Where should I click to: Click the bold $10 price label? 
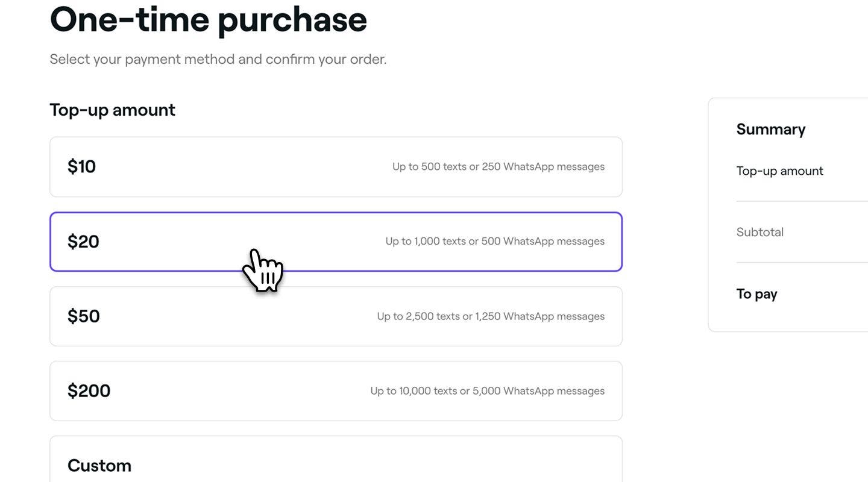81,167
